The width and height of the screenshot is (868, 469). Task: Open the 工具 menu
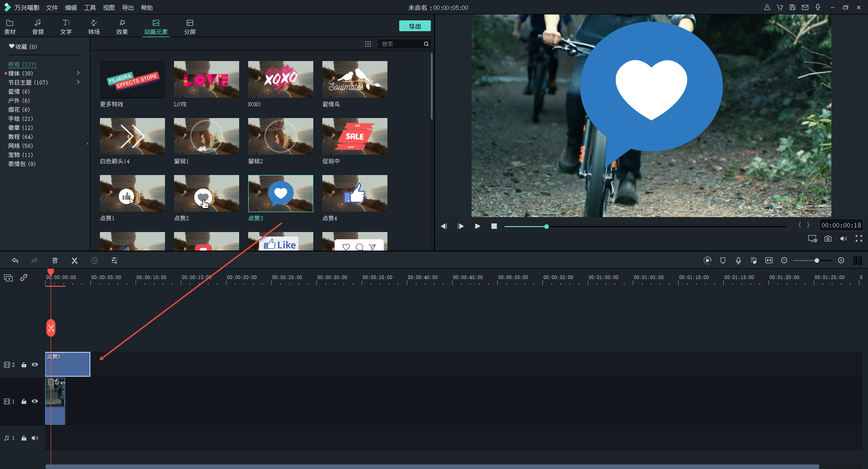click(90, 8)
